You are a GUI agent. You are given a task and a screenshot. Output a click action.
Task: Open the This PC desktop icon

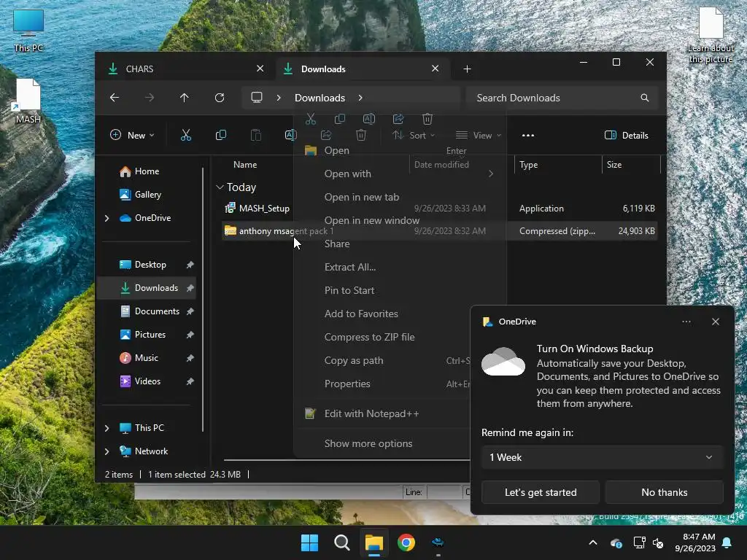click(28, 31)
